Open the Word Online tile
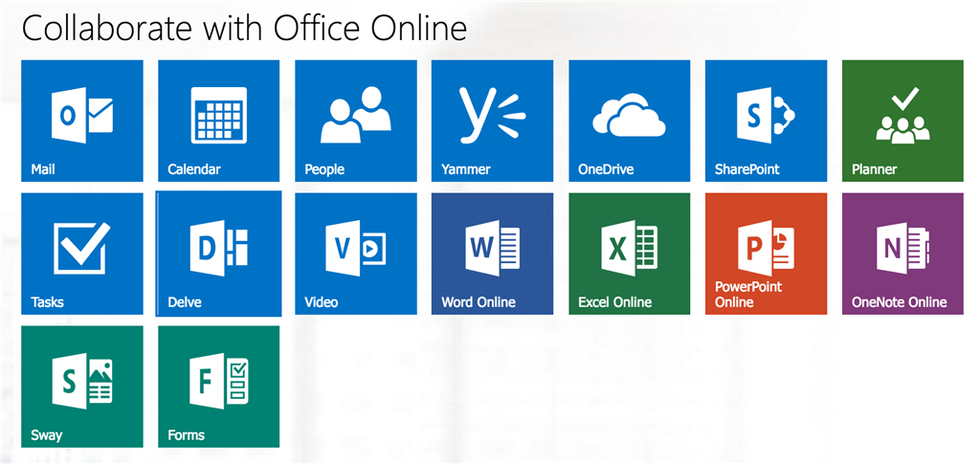The width and height of the screenshot is (980, 464). (493, 254)
